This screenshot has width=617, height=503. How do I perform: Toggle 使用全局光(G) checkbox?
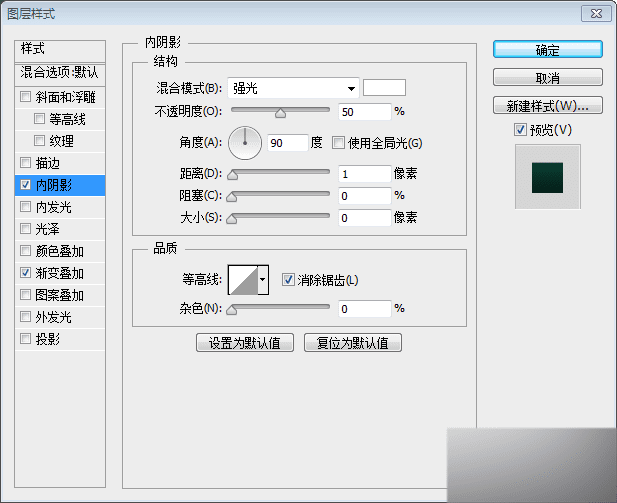(338, 142)
